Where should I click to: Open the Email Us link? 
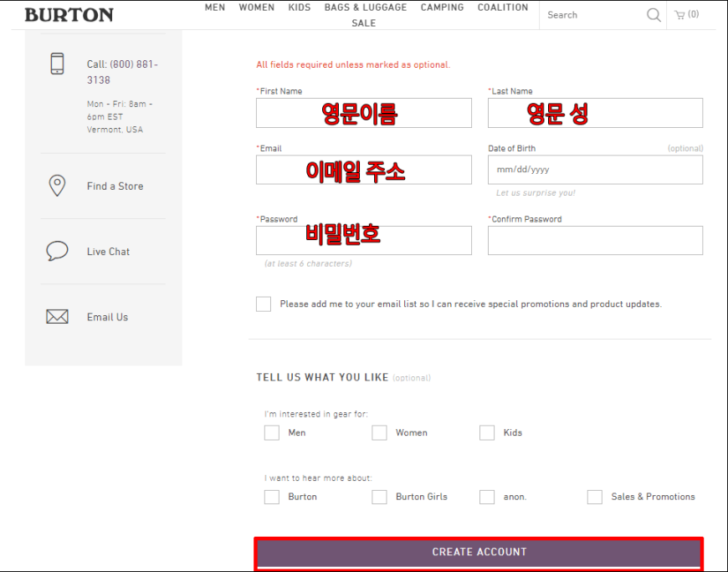pos(107,317)
